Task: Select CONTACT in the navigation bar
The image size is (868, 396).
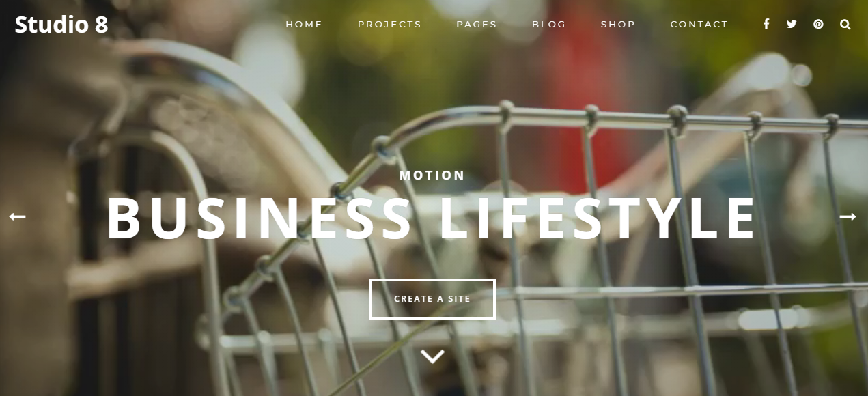Action: point(699,24)
